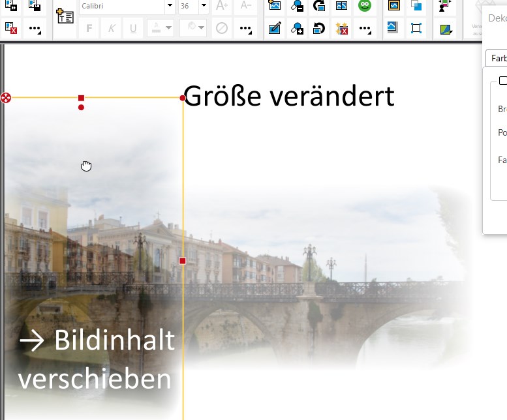This screenshot has width=507, height=420.
Task: Click the zoom out magnifier icon
Action: (297, 6)
